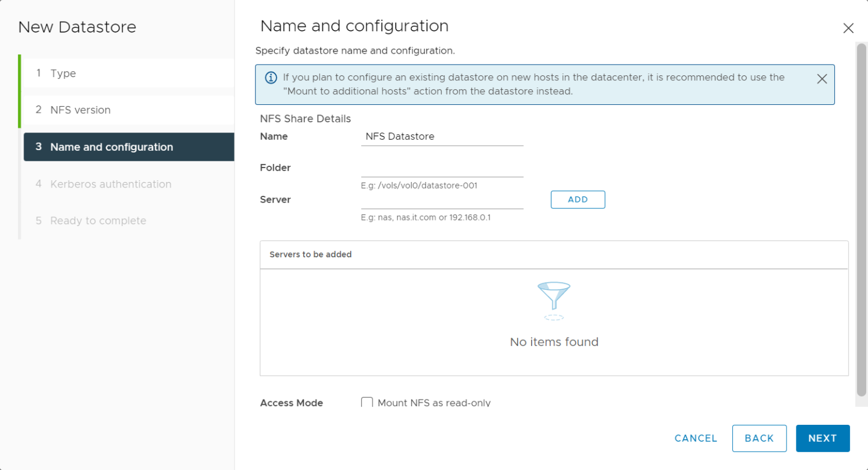Viewport: 868px width, 470px height.
Task: Click the Server input field
Action: click(x=442, y=200)
